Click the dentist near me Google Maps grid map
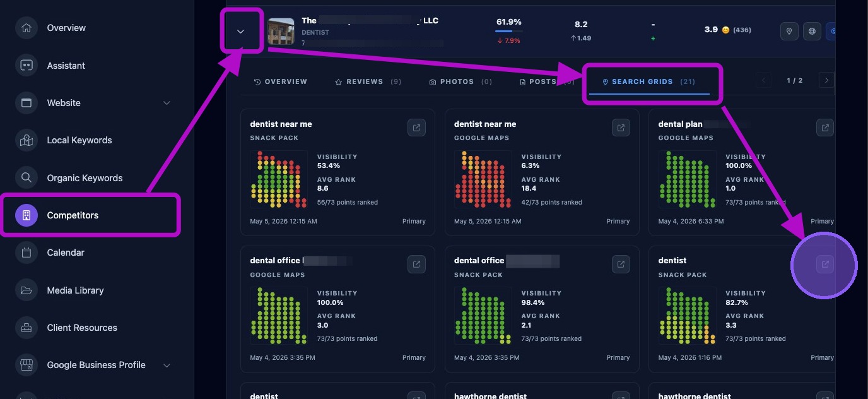 coord(483,179)
